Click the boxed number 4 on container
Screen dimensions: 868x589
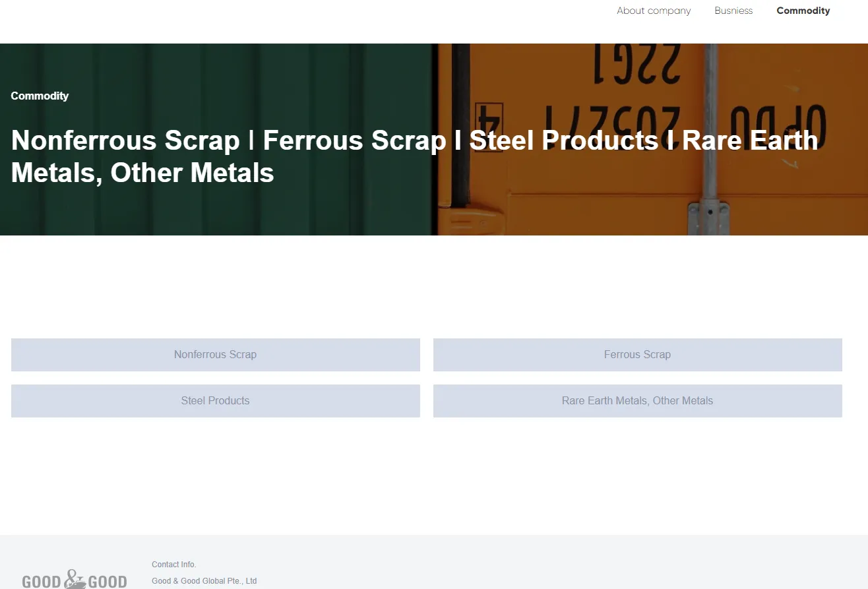tap(489, 117)
